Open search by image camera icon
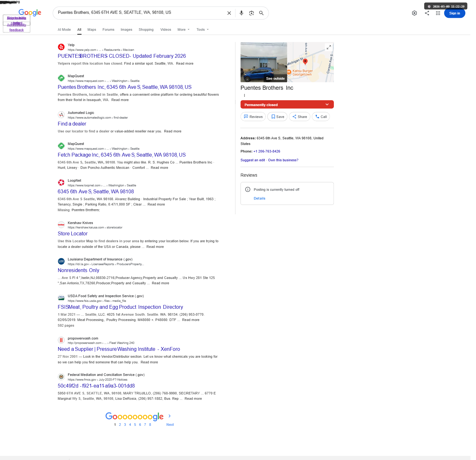Screen dimensions: 476x460 (251, 13)
